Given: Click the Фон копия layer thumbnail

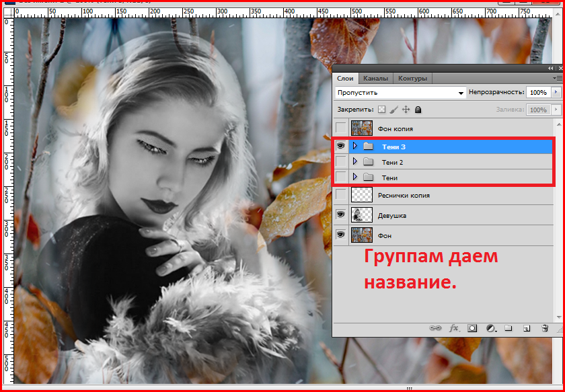Looking at the screenshot, I should [361, 128].
